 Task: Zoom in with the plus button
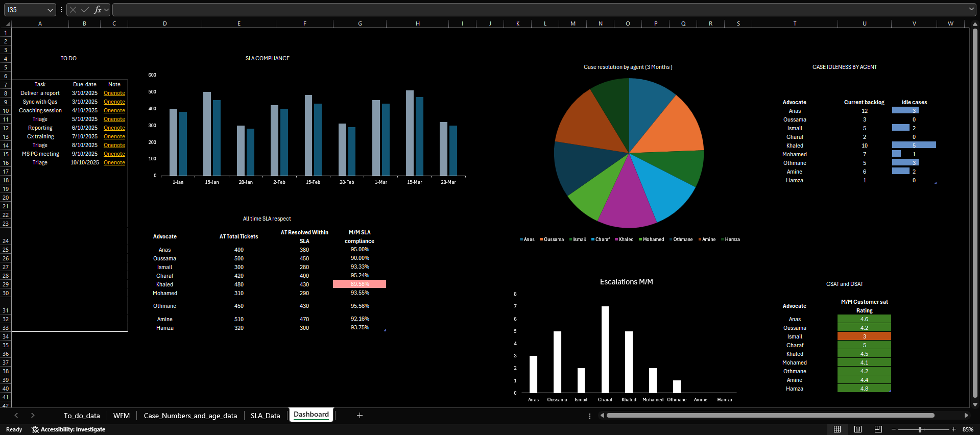point(953,429)
